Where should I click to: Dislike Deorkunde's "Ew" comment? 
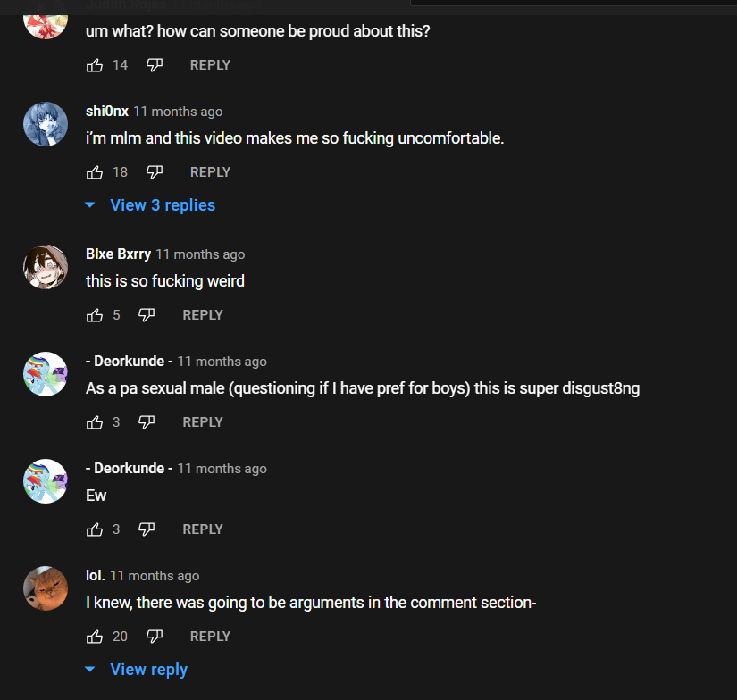(147, 529)
